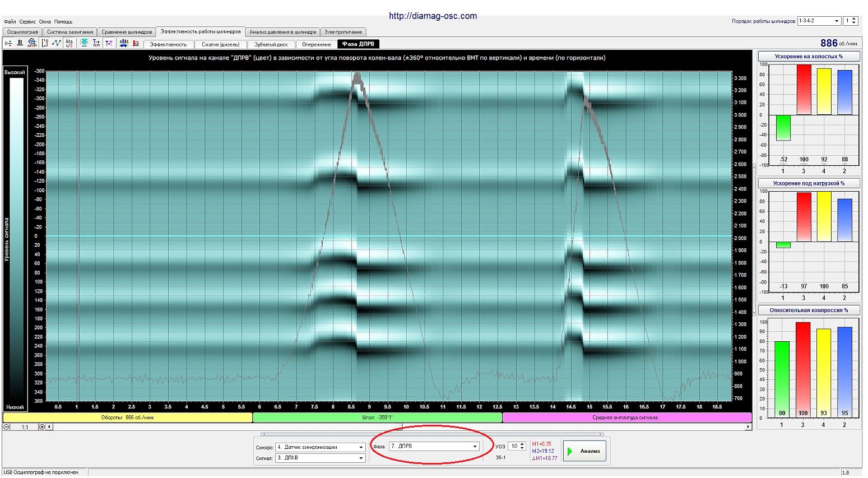Select the Эффективность работы цилиндров tab
The image size is (868, 478).
pos(201,31)
